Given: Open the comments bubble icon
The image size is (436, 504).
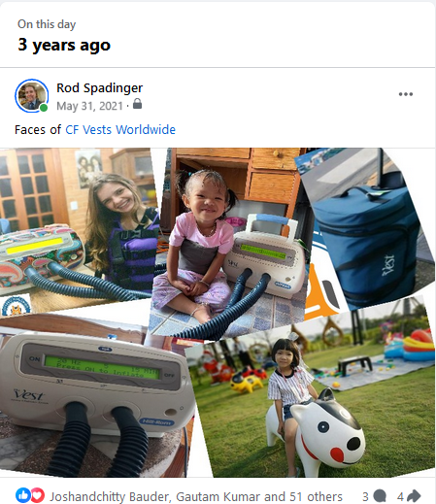Looking at the screenshot, I should pyautogui.click(x=380, y=496).
